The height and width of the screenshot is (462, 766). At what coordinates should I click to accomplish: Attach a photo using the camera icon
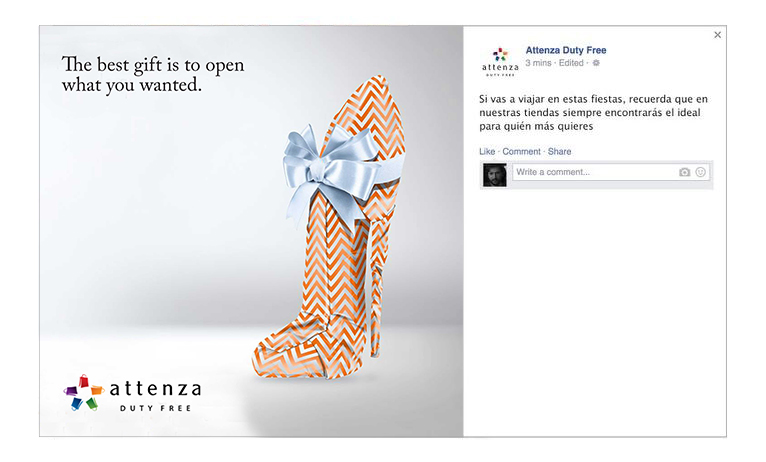point(684,172)
